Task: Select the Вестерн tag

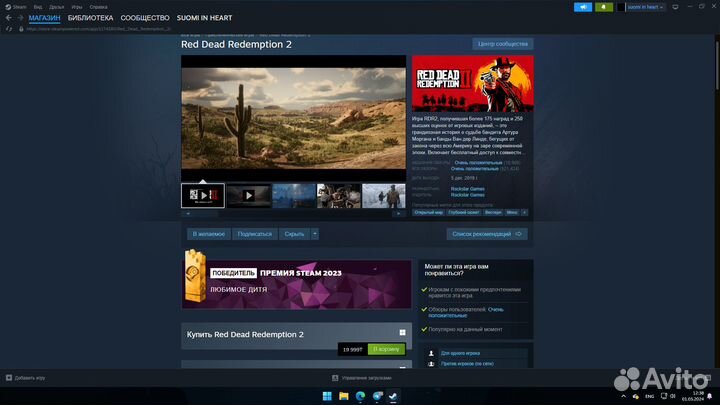Action: coord(493,213)
